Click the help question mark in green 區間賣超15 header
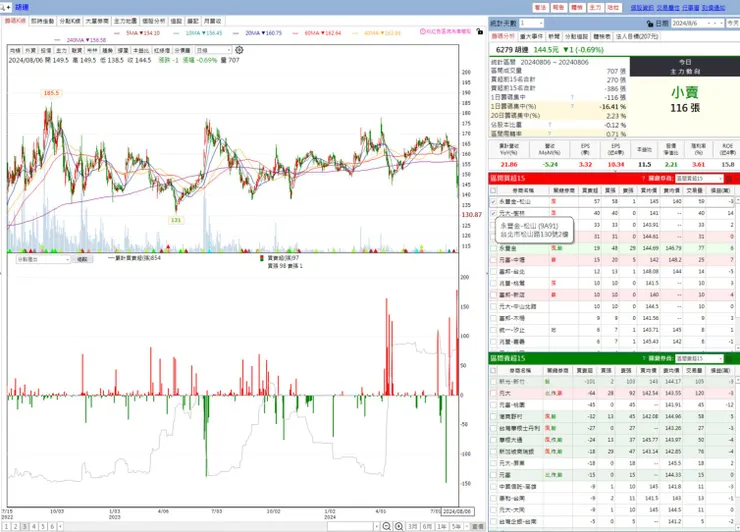The image size is (740, 532). pyautogui.click(x=643, y=358)
